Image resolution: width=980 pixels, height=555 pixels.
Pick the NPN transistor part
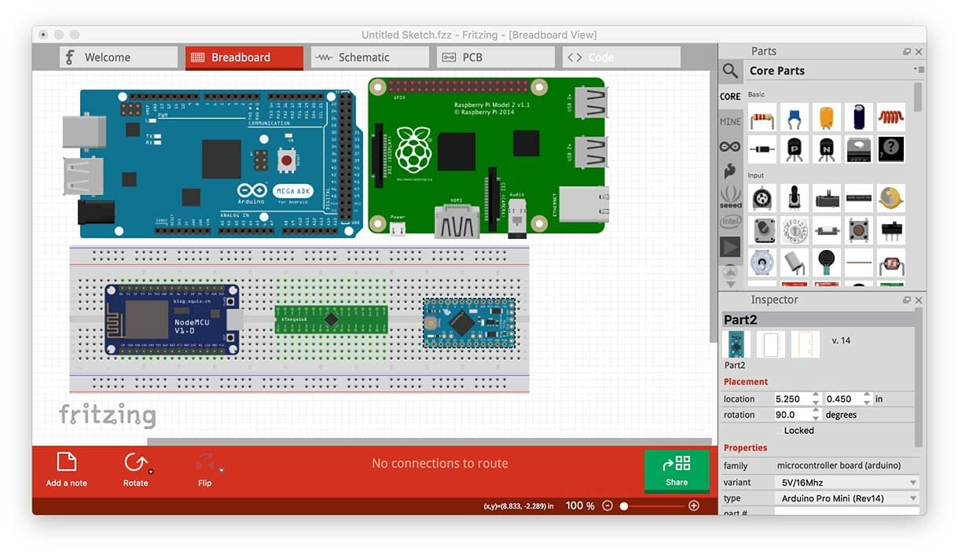(x=826, y=149)
